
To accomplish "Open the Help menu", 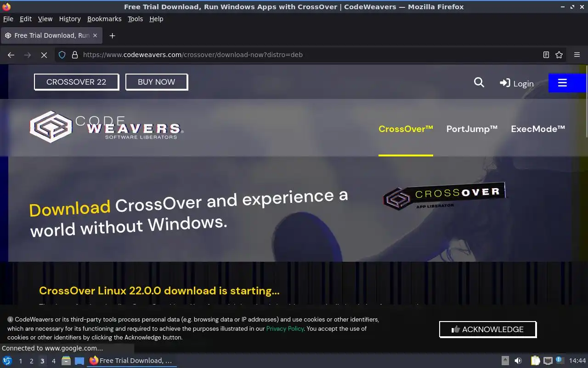I will click(156, 19).
